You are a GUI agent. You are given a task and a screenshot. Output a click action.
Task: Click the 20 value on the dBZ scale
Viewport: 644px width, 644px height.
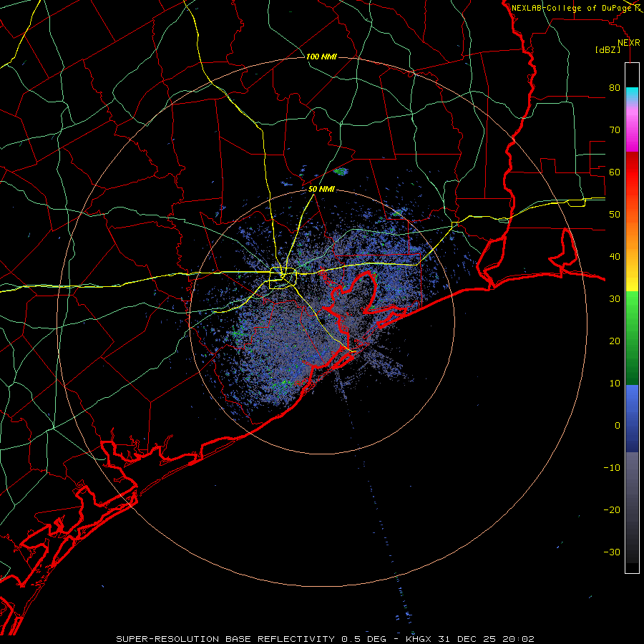[615, 341]
